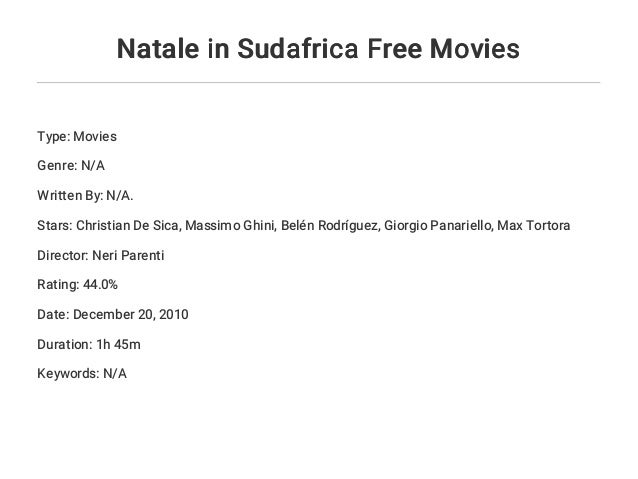Click director name Neri Parenti
638x479 pixels.
[128, 256]
